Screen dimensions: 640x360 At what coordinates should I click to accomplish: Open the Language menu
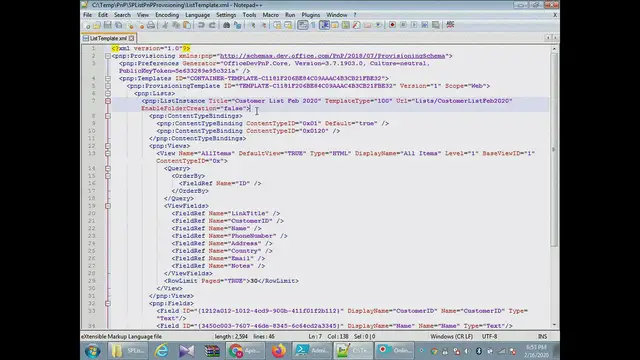[x=198, y=15]
